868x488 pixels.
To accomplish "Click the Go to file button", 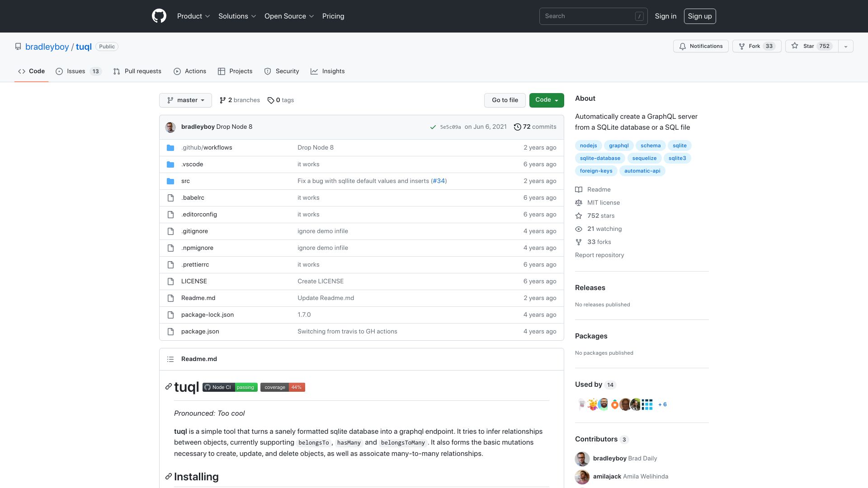I will [505, 100].
